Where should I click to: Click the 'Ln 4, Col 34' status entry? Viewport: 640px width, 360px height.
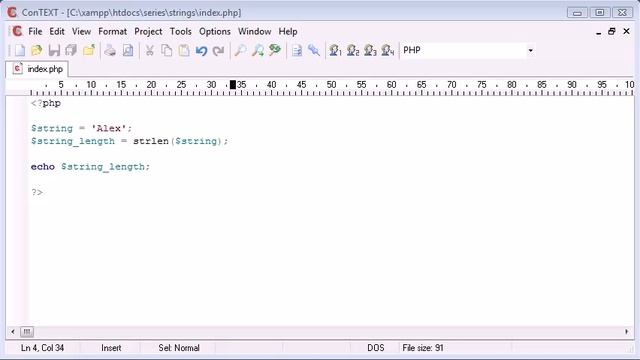42,348
